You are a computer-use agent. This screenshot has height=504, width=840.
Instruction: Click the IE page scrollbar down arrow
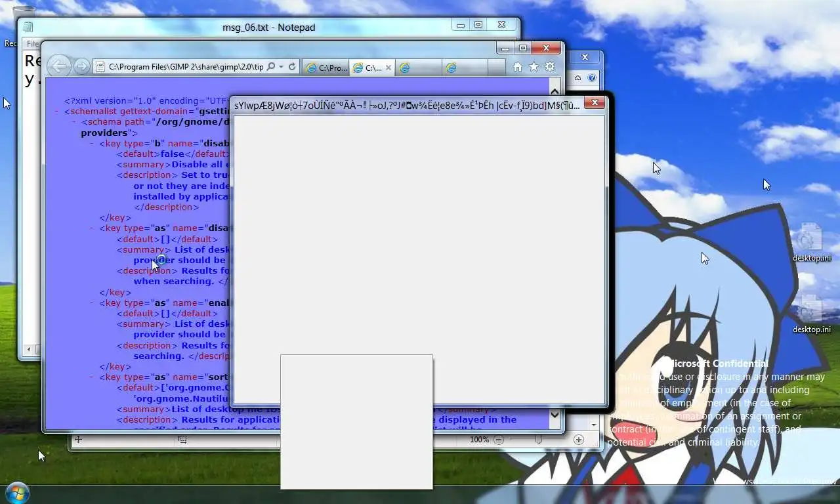point(555,415)
